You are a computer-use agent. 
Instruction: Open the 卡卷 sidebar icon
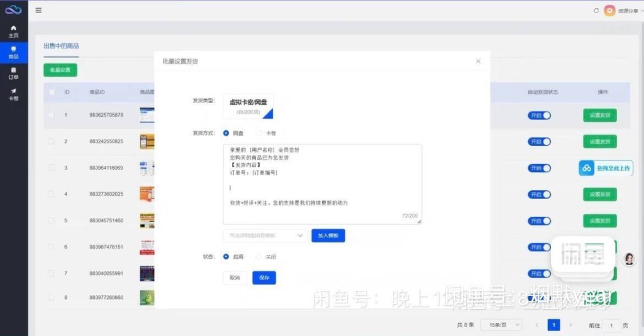[13, 94]
